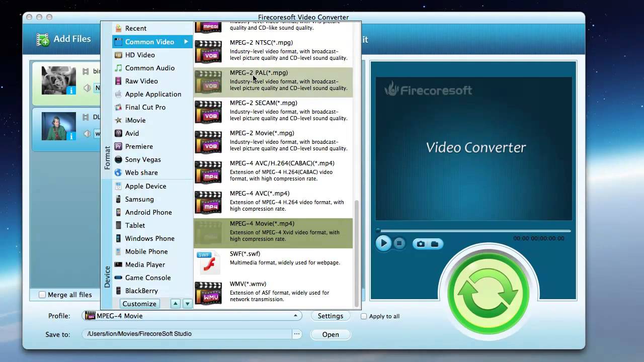Choose the MPEG-2 PAL(*.mpg) format

click(273, 82)
